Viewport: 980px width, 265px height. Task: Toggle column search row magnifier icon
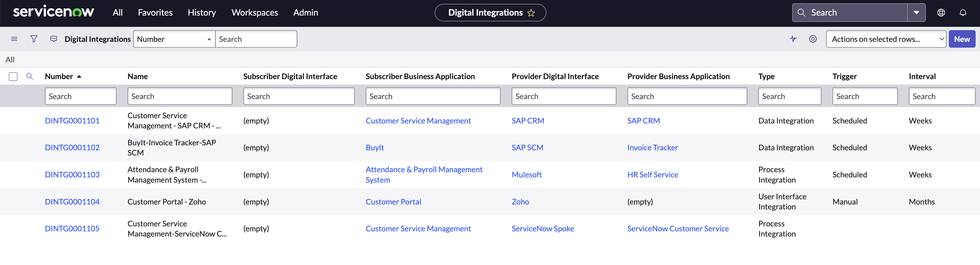coord(29,76)
